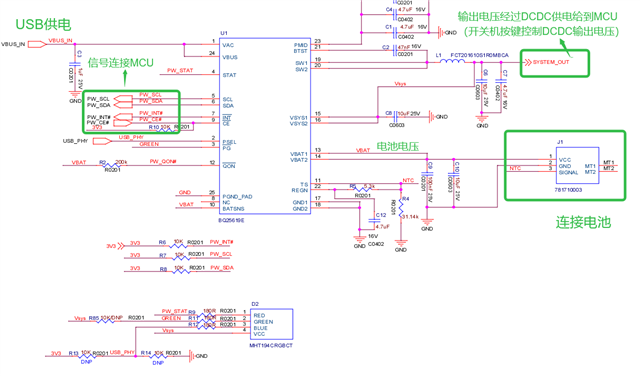Click part number 781710003
Screen dimensions: 640x376
pos(568,190)
